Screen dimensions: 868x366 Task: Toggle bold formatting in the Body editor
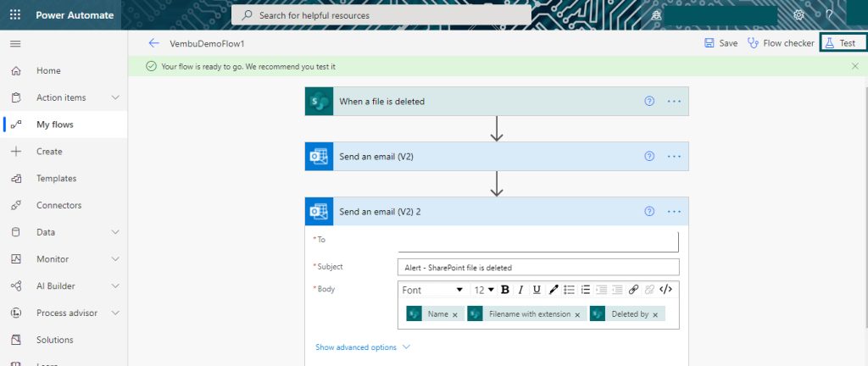[505, 290]
